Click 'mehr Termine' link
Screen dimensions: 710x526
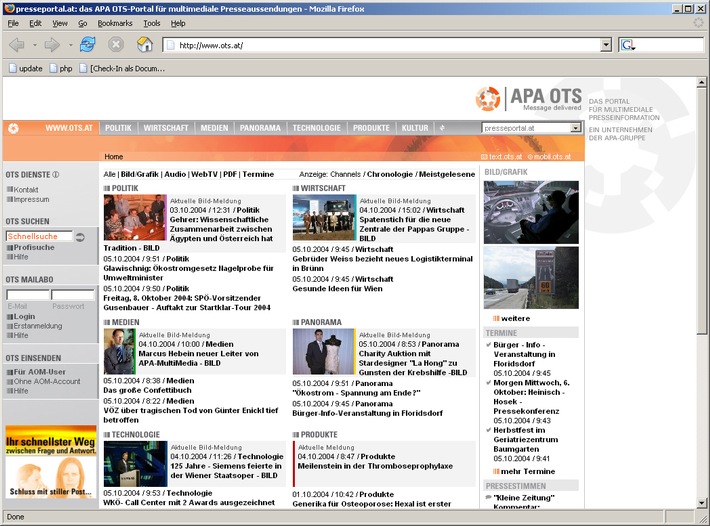[528, 471]
